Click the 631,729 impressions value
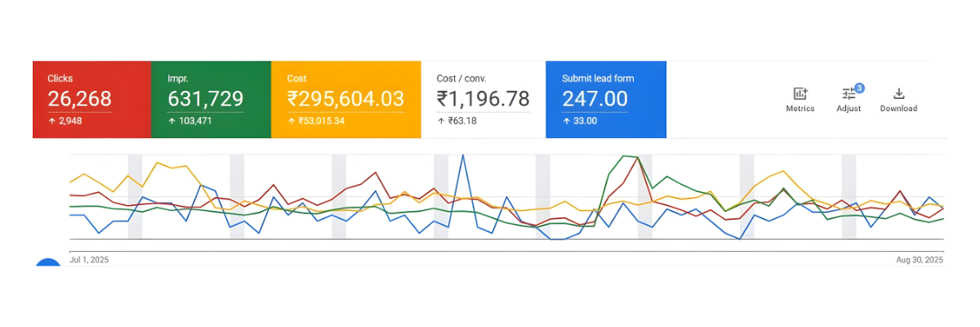This screenshot has width=980, height=327. pyautogui.click(x=205, y=99)
